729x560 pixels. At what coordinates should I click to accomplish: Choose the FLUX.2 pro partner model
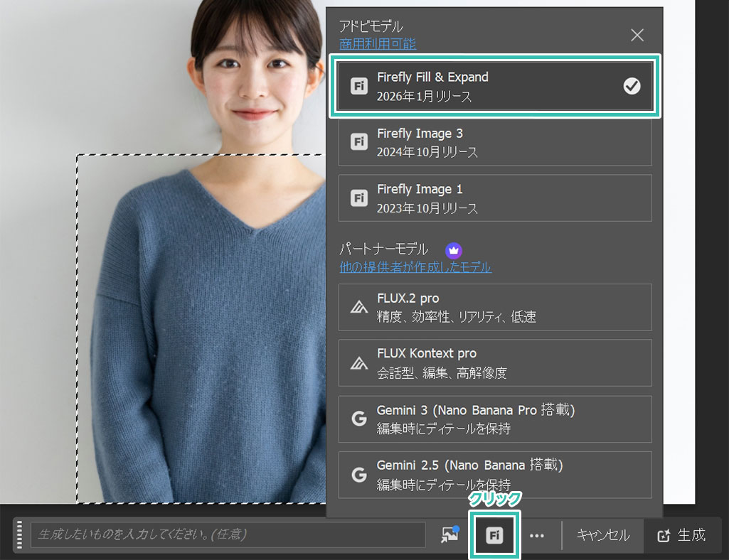[494, 307]
